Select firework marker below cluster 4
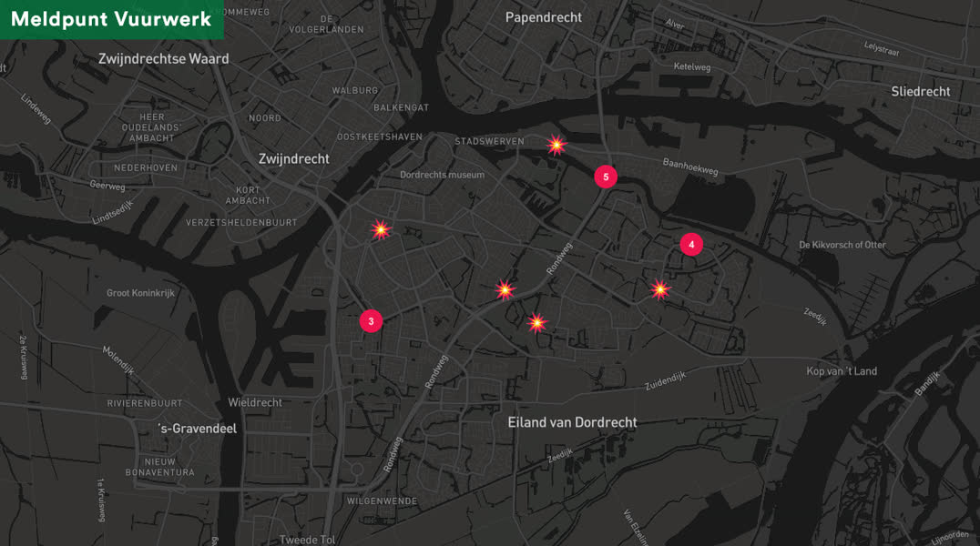This screenshot has width=980, height=546. point(660,289)
